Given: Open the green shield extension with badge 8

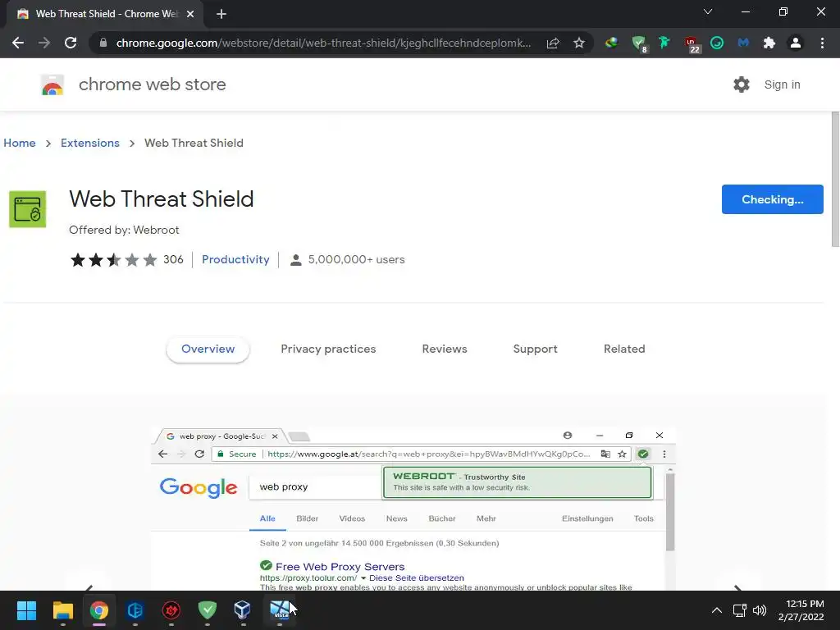Looking at the screenshot, I should tap(638, 43).
